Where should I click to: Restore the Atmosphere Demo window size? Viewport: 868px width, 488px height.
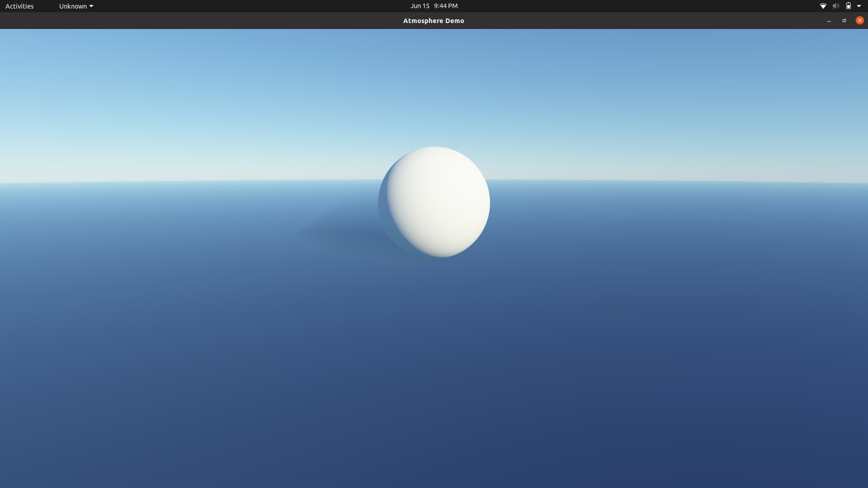coord(844,21)
